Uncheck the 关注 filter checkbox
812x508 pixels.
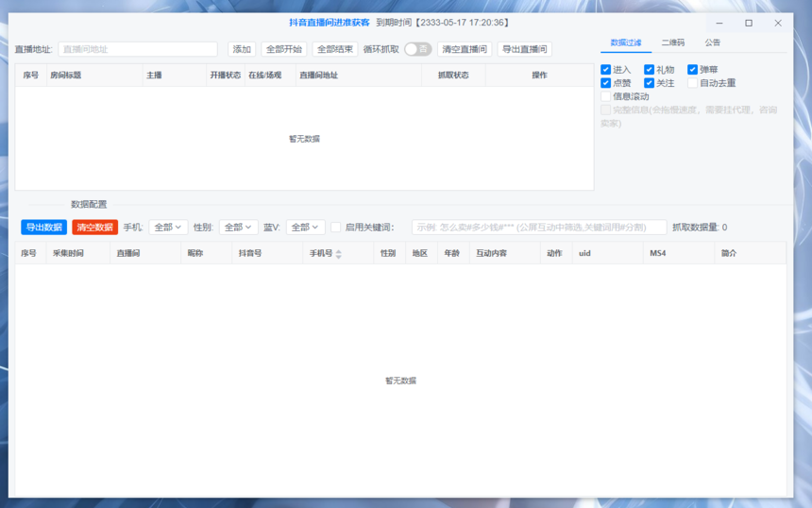click(x=649, y=83)
